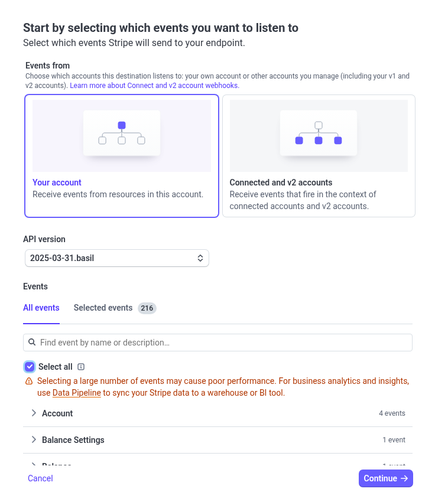Click the up-down chevrons on API version selector
Viewport: 448px width, 502px height.
coord(200,258)
